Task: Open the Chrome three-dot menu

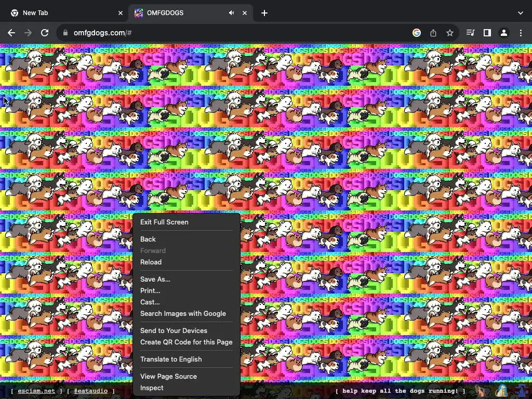Action: coord(521,33)
